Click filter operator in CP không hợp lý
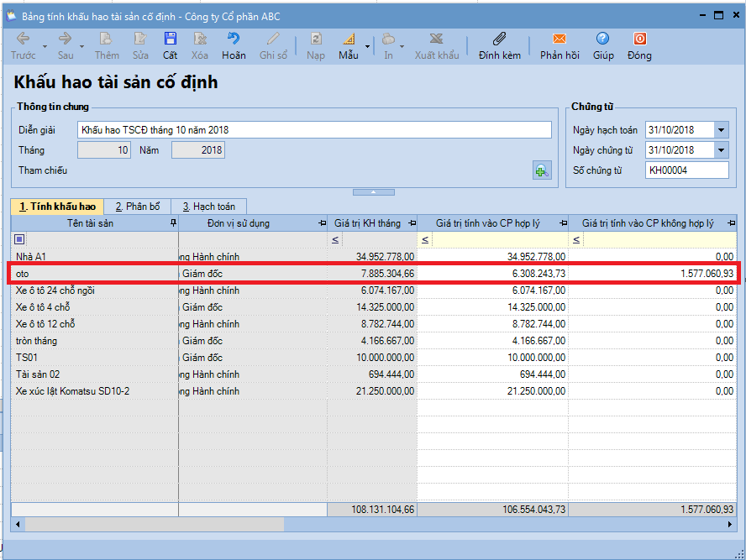The width and height of the screenshot is (746, 560). point(576,239)
